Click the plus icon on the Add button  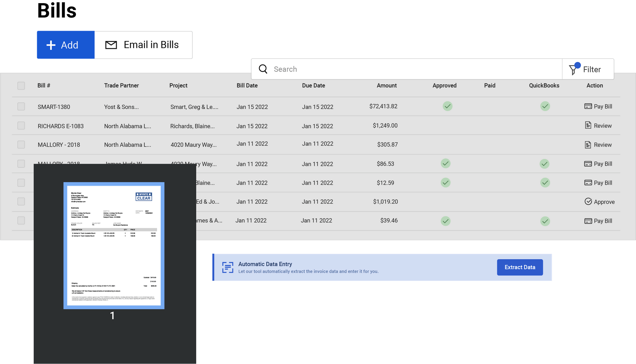pos(51,45)
